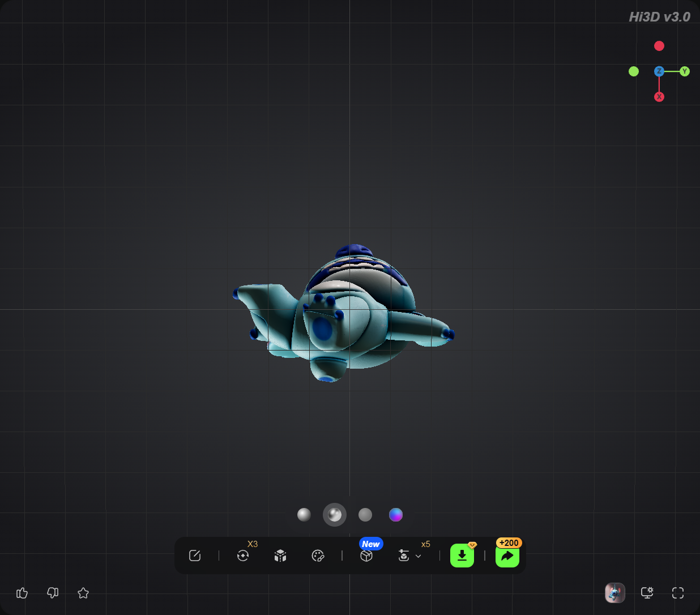
Task: Open the box icon tagged New
Action: (x=366, y=556)
